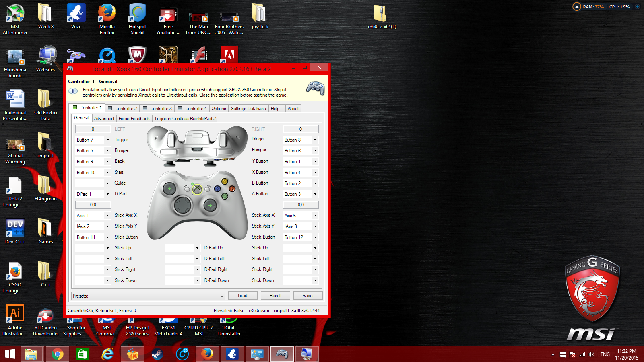
Task: Expand hidden icons in the system tray
Action: pos(553,354)
